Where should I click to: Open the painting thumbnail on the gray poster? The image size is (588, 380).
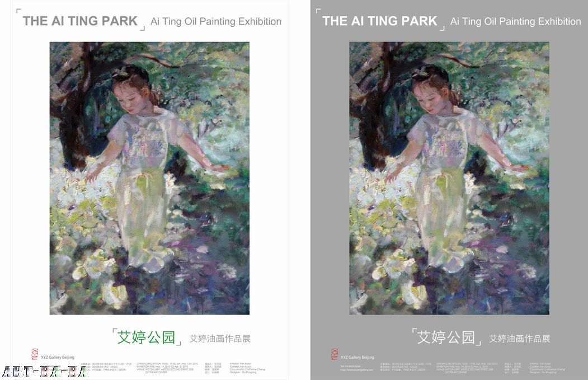449,178
